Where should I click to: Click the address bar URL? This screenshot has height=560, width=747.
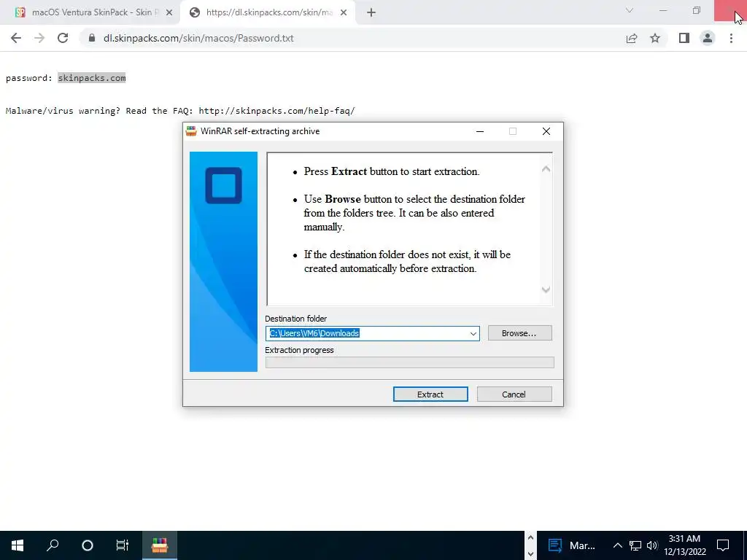click(198, 38)
